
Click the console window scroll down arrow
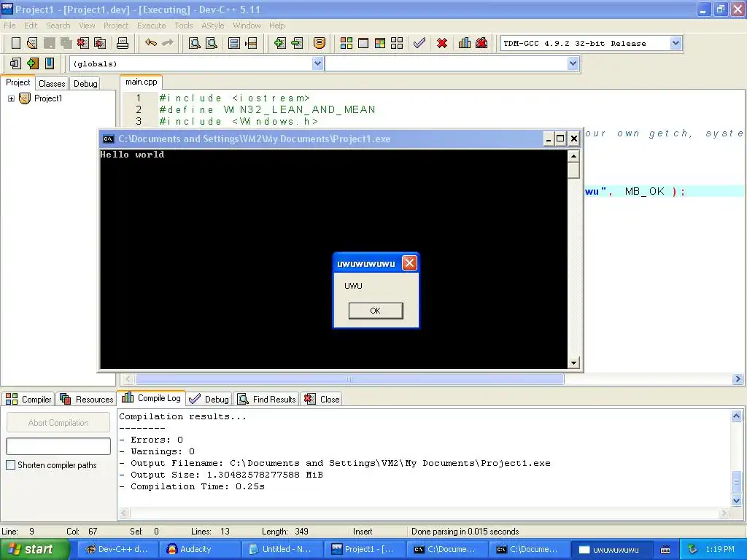(x=573, y=363)
